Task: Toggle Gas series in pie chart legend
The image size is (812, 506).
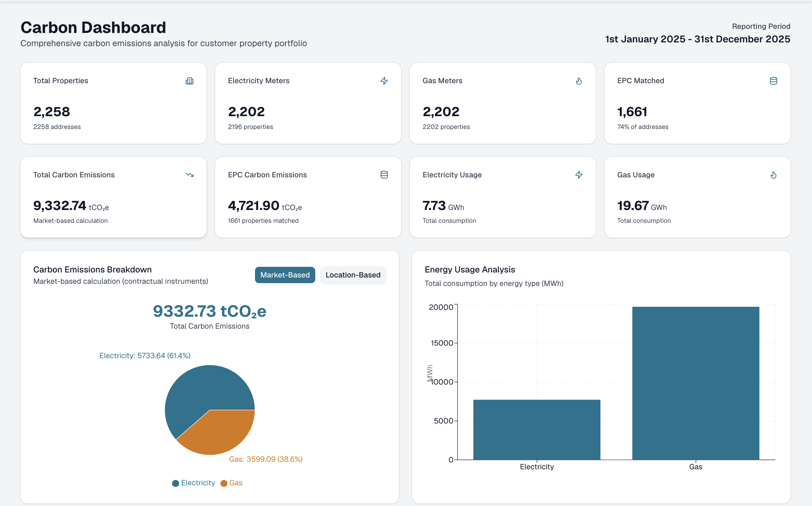Action: (x=232, y=483)
